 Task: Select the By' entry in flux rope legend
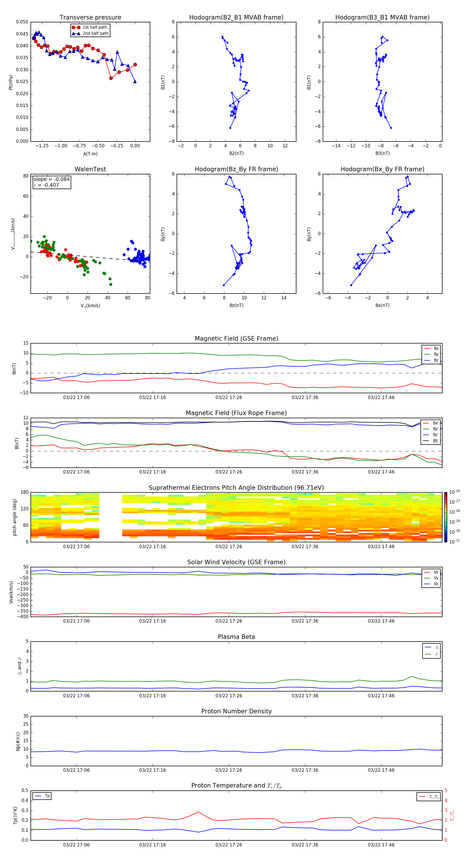point(431,429)
